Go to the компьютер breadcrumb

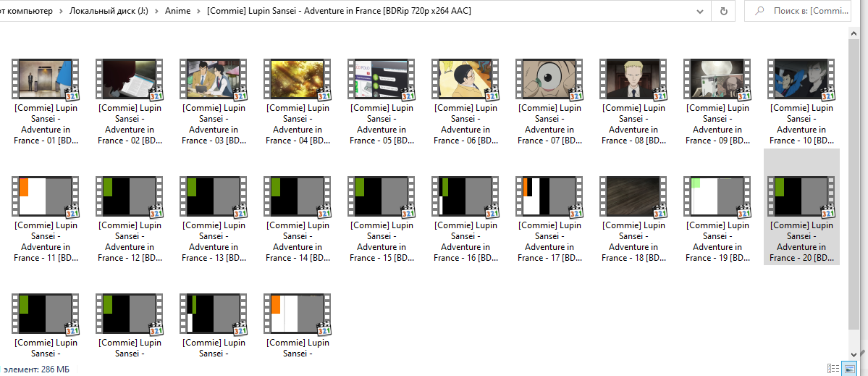click(27, 11)
